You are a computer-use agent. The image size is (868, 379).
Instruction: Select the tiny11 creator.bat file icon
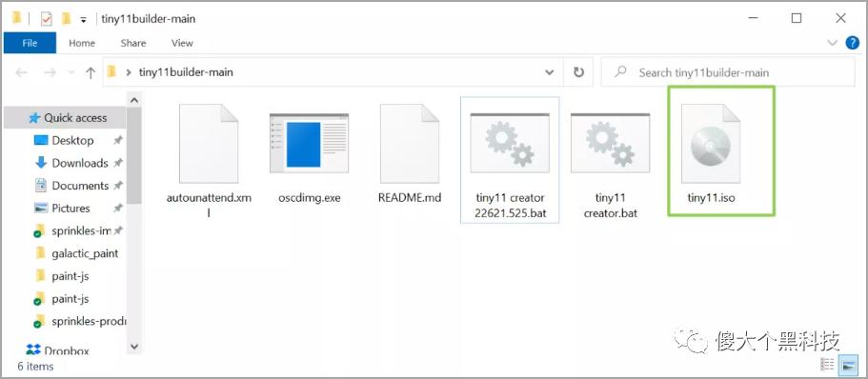(610, 143)
